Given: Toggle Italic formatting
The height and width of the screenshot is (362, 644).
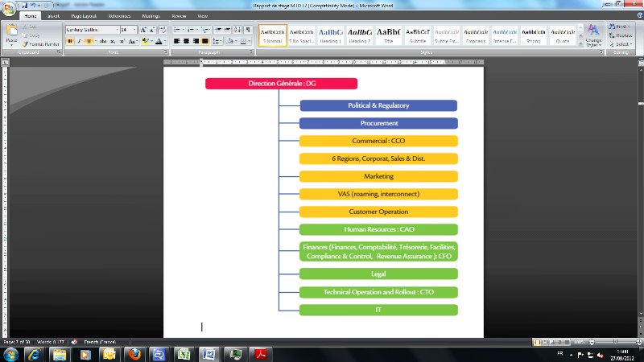Looking at the screenshot, I should (x=80, y=41).
